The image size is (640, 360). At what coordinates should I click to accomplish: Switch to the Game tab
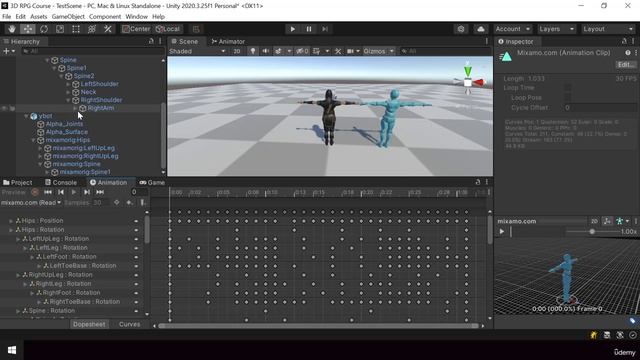click(152, 182)
